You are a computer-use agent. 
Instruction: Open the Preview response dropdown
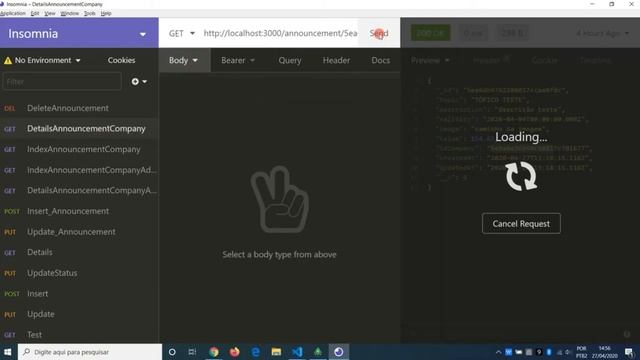coord(430,60)
